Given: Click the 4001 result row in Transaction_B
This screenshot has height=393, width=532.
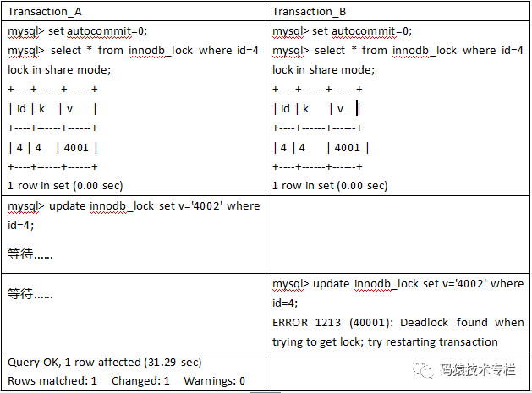Looking at the screenshot, I should (x=321, y=148).
